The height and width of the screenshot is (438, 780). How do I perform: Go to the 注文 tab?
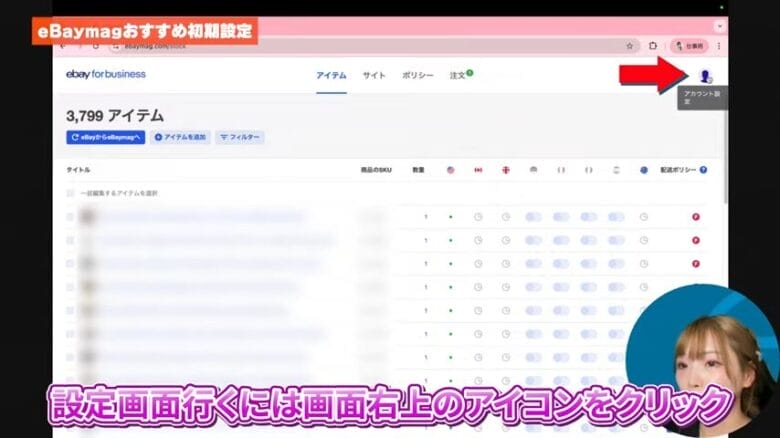pos(459,75)
